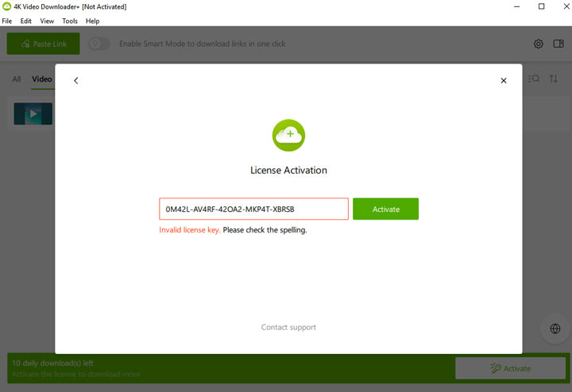Open the Help menu

tap(93, 21)
